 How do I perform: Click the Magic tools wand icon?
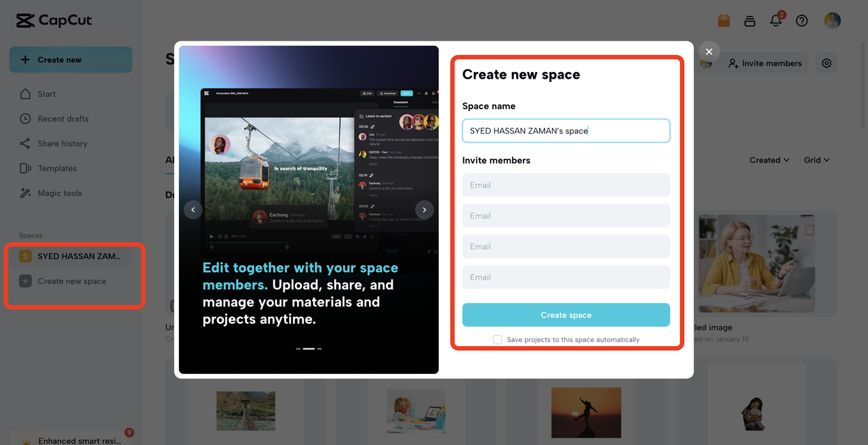25,193
